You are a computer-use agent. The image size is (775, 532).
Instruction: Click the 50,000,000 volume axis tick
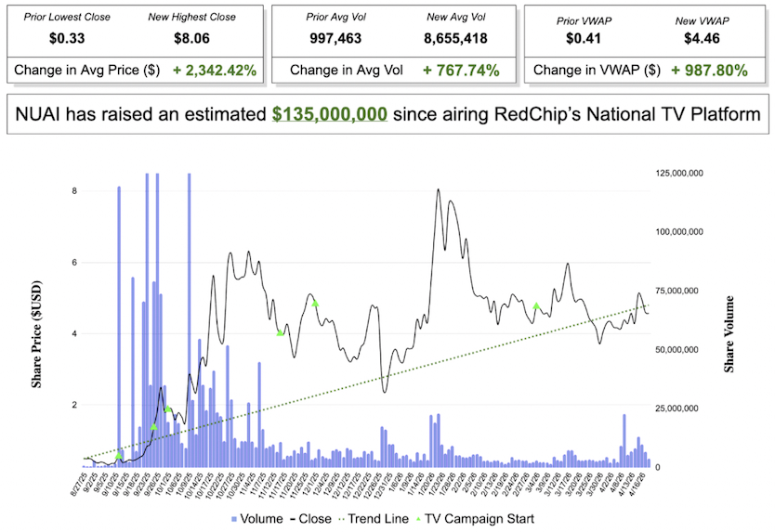click(x=679, y=350)
